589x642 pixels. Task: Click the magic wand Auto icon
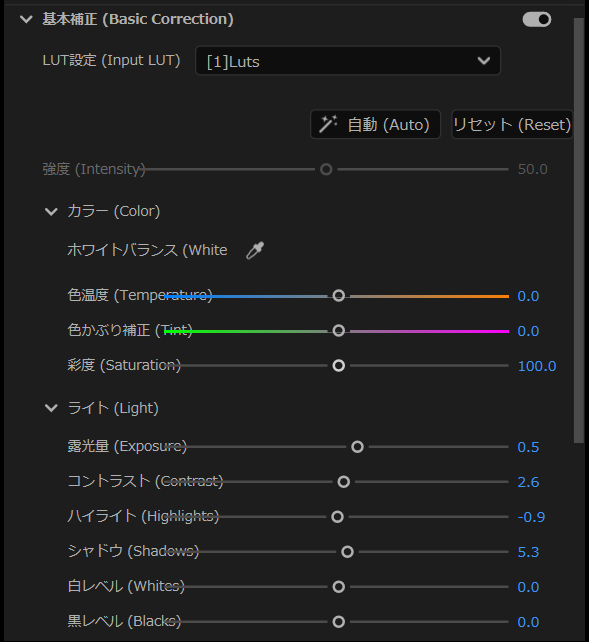(328, 124)
